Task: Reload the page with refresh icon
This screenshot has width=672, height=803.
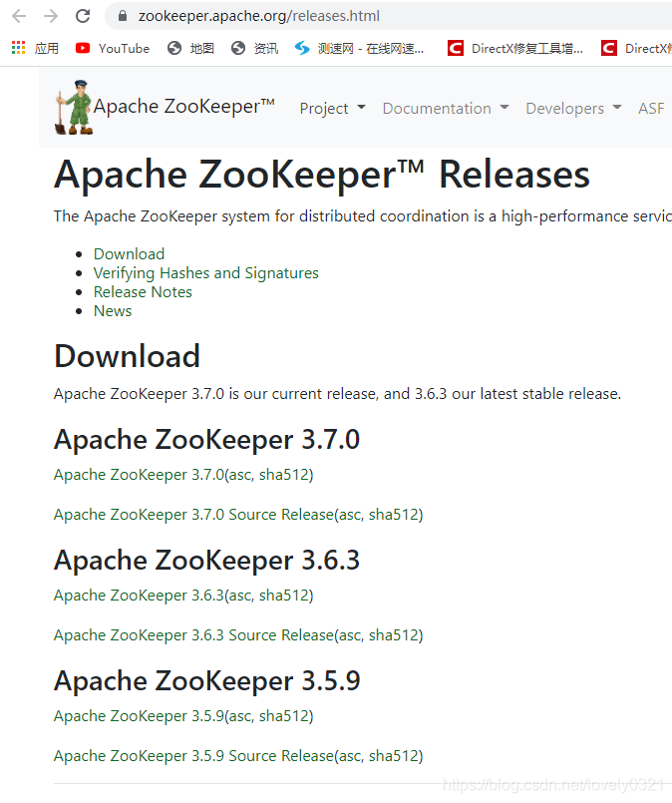Action: click(83, 16)
